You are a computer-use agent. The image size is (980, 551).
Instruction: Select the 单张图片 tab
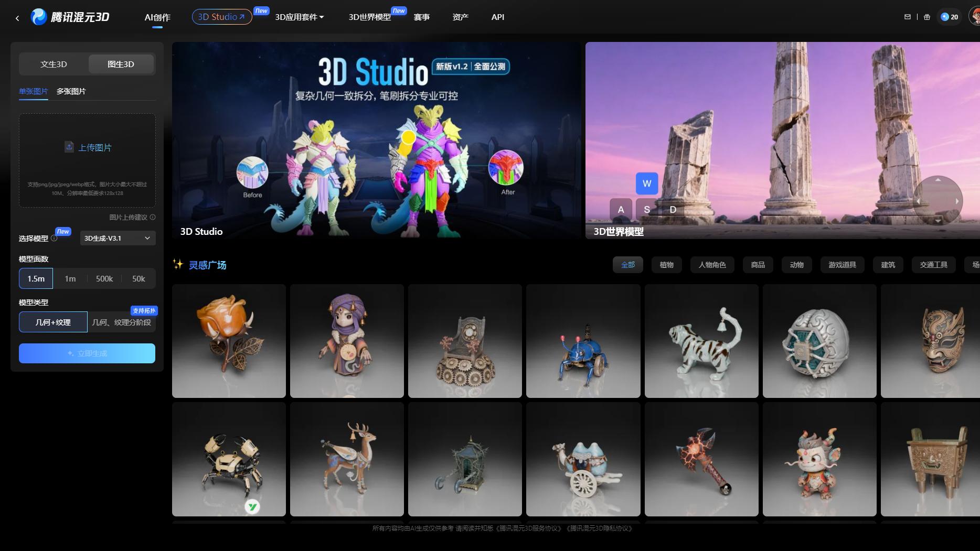(x=34, y=91)
